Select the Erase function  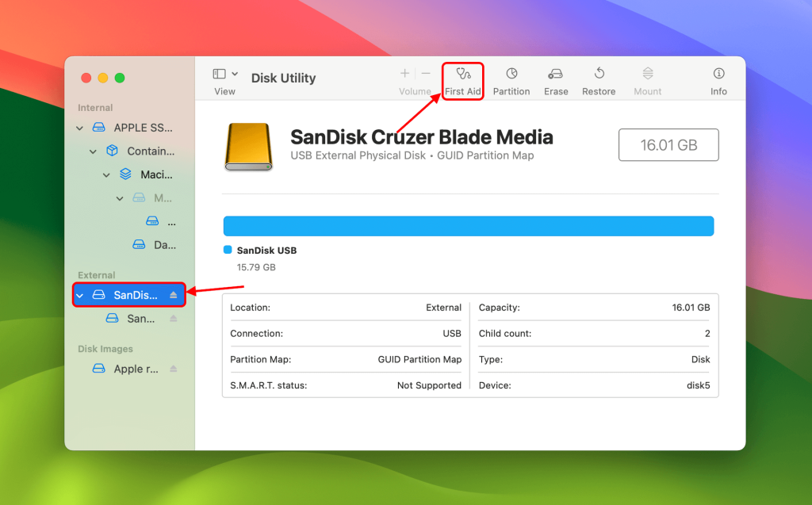coord(555,79)
